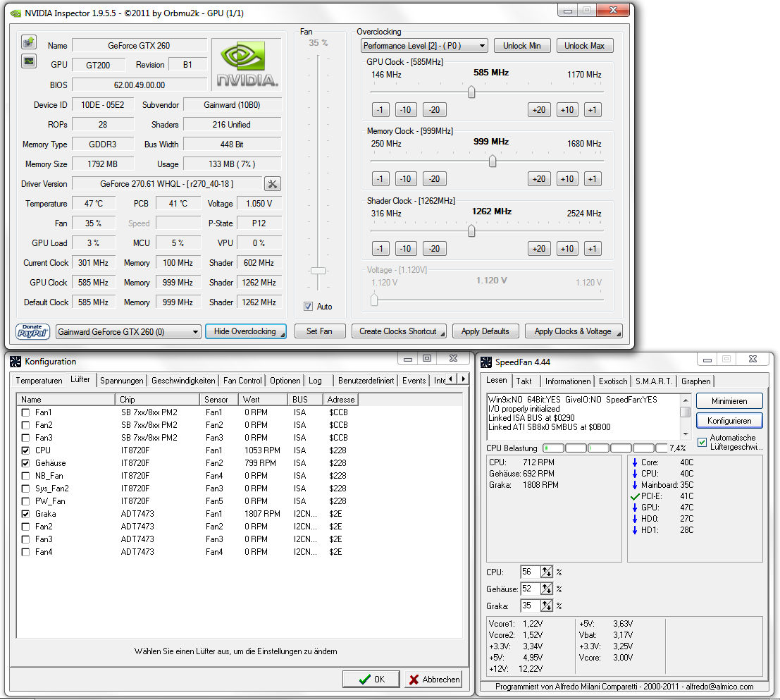This screenshot has height=700, width=780.
Task: Click the Shader Clock slider handle
Action: point(471,231)
